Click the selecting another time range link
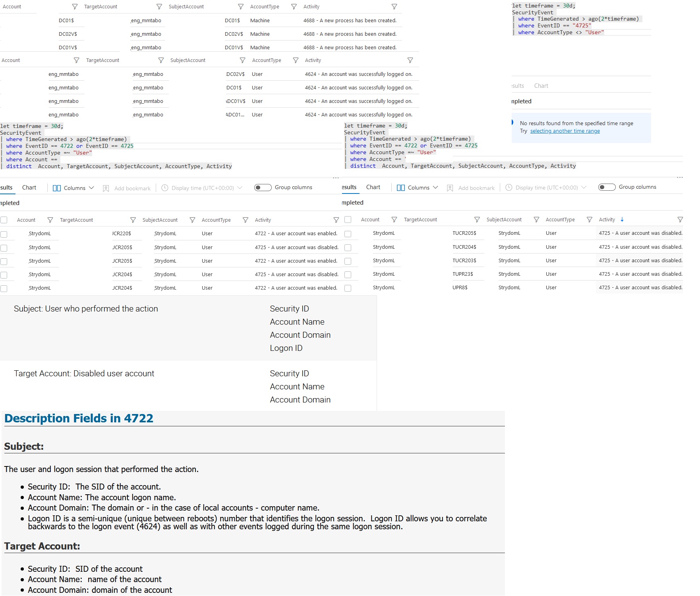The width and height of the screenshot is (700, 596). (565, 131)
